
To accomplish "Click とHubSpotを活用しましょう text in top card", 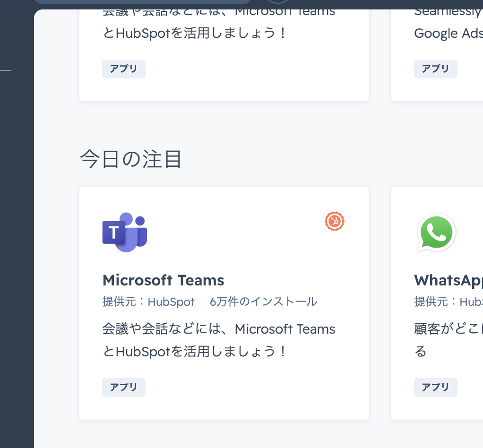I will [195, 33].
